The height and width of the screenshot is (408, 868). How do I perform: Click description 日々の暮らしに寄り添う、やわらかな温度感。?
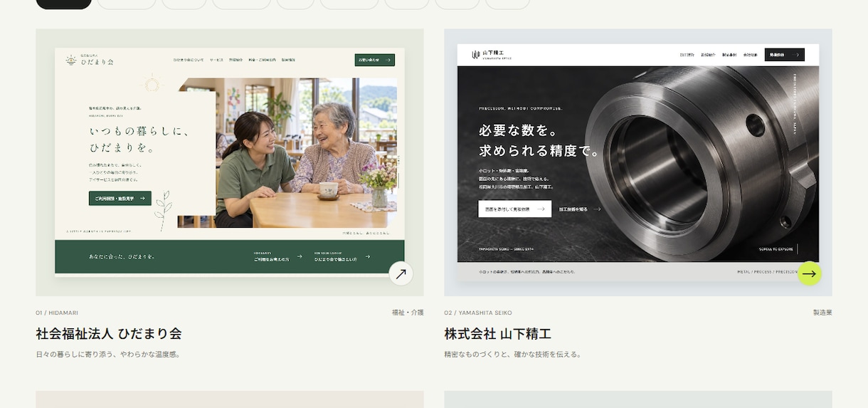coord(108,354)
